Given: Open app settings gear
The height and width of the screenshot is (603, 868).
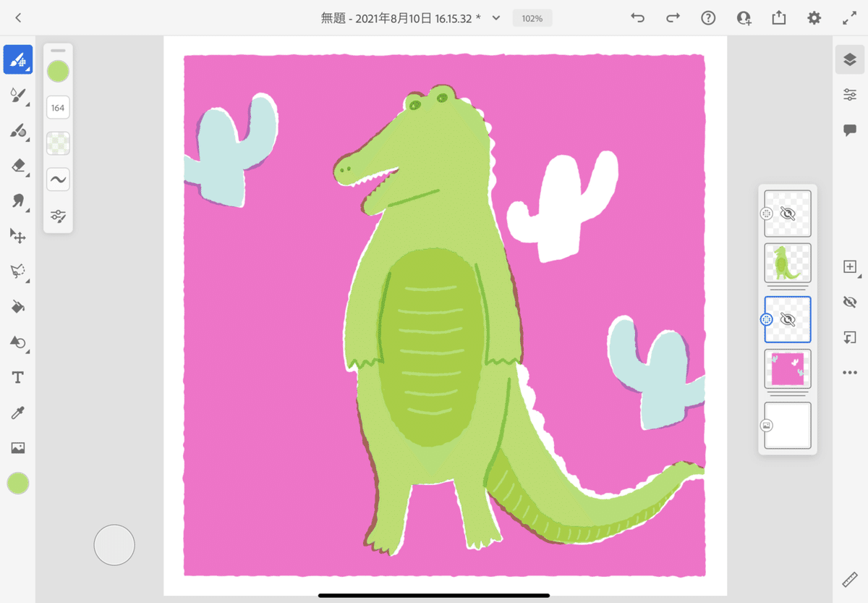Looking at the screenshot, I should pos(814,18).
